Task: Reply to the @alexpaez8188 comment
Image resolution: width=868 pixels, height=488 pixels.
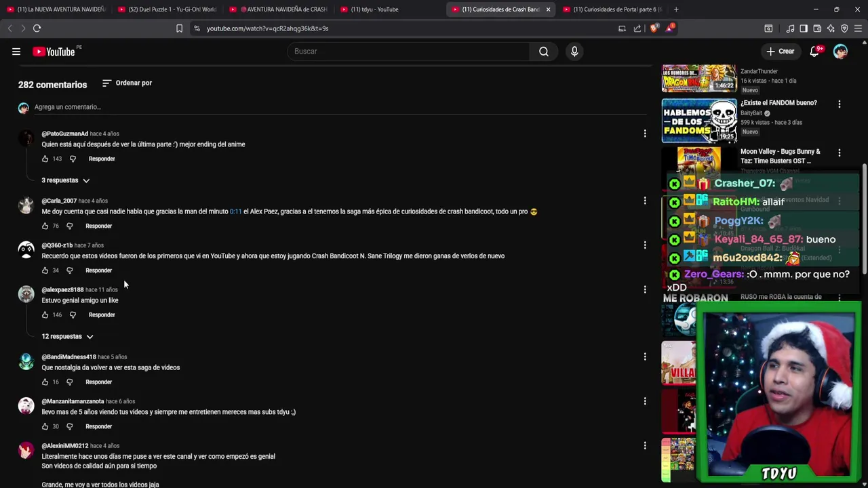Action: coord(102,314)
